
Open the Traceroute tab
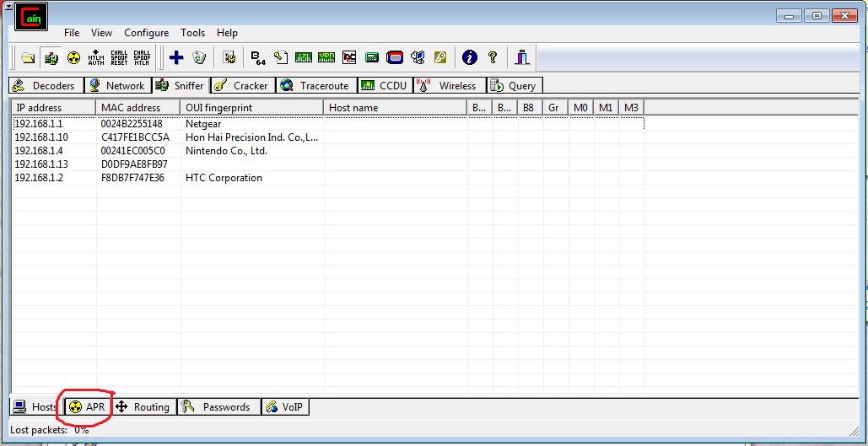click(315, 86)
